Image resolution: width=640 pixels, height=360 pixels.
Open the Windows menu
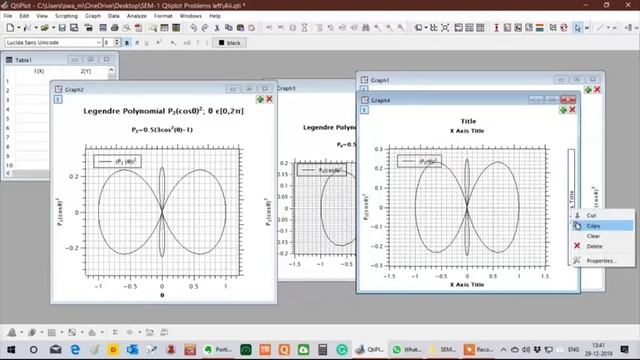click(x=191, y=16)
